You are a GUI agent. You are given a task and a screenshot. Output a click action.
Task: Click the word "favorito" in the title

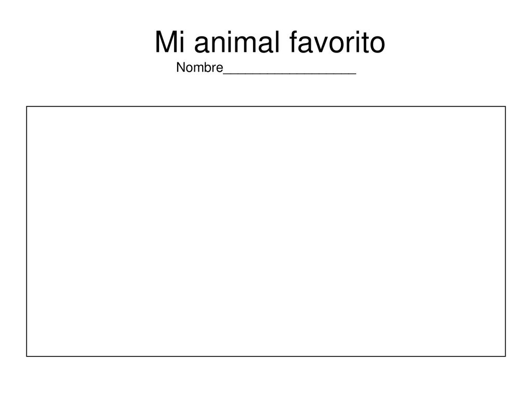[337, 42]
